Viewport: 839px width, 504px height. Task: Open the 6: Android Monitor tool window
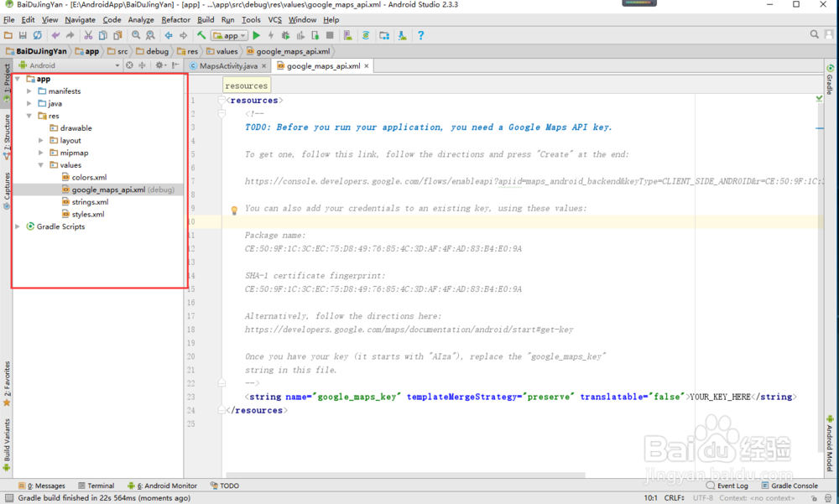(x=162, y=486)
